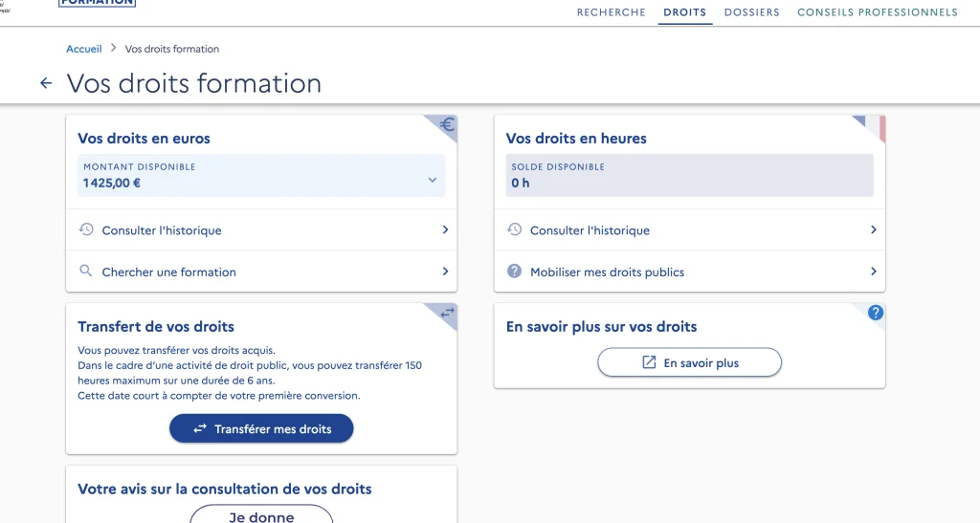Follow the Accueil breadcrumb link
The image size is (980, 523).
[x=84, y=49]
